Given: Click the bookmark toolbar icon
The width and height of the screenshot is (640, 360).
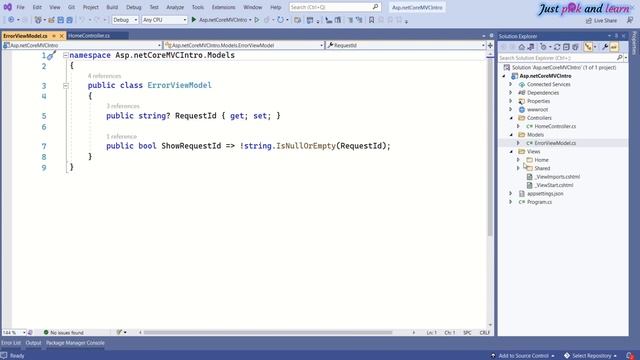Looking at the screenshot, I should pos(371,20).
